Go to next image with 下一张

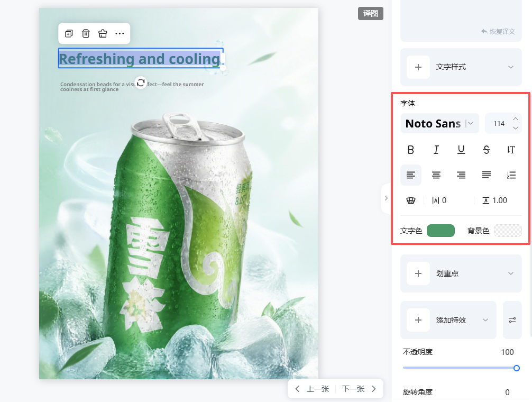(353, 389)
